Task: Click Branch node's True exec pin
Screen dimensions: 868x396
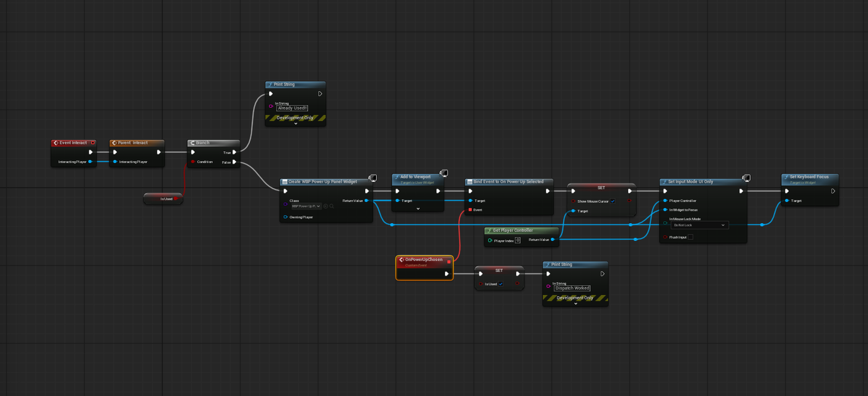Action: [x=234, y=152]
